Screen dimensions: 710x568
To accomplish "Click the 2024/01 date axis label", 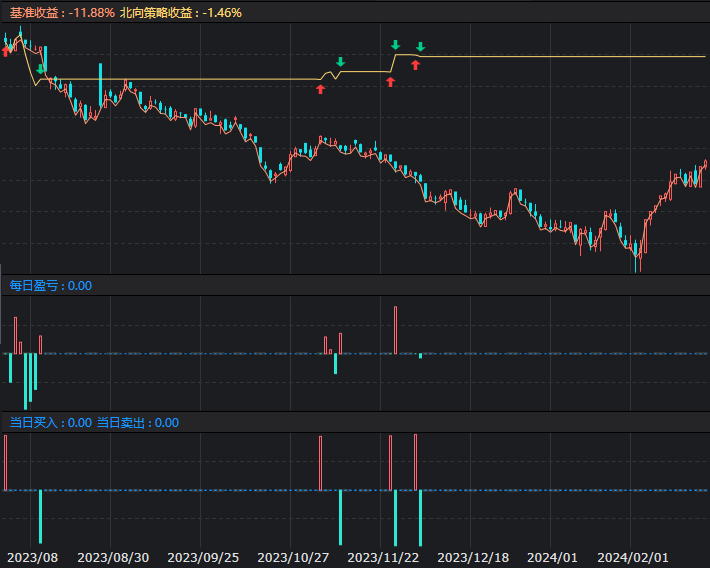I will (x=552, y=558).
